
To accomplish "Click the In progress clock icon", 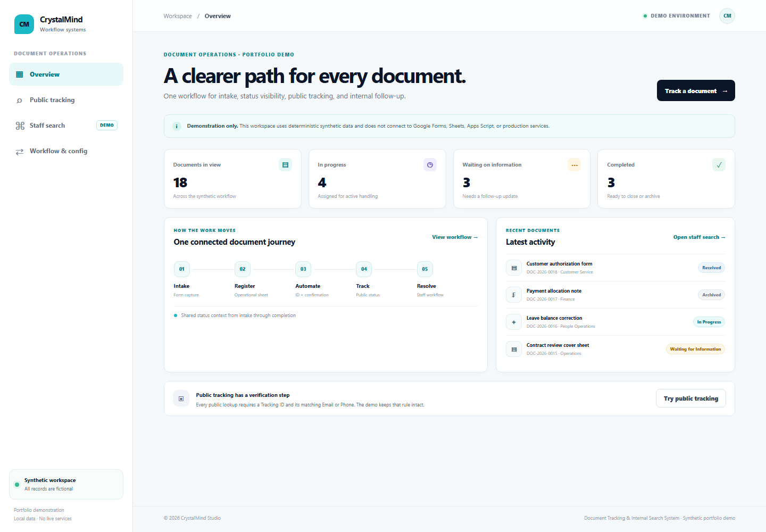I will pyautogui.click(x=430, y=165).
